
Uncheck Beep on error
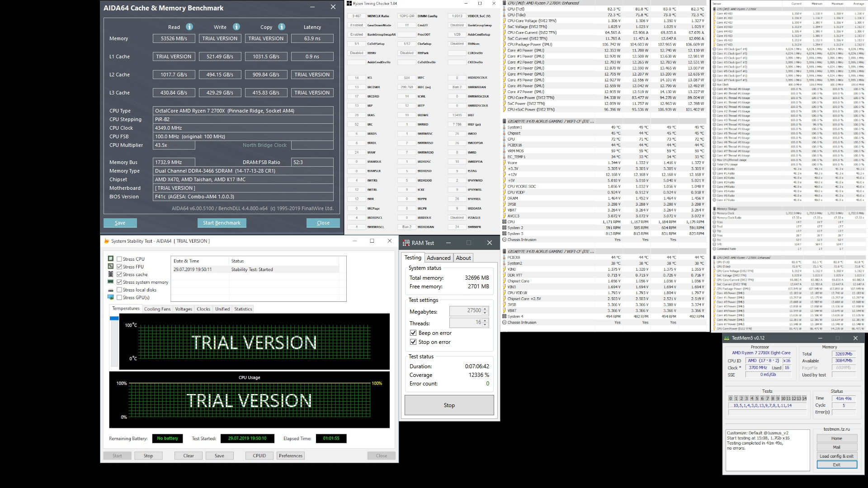click(x=413, y=333)
